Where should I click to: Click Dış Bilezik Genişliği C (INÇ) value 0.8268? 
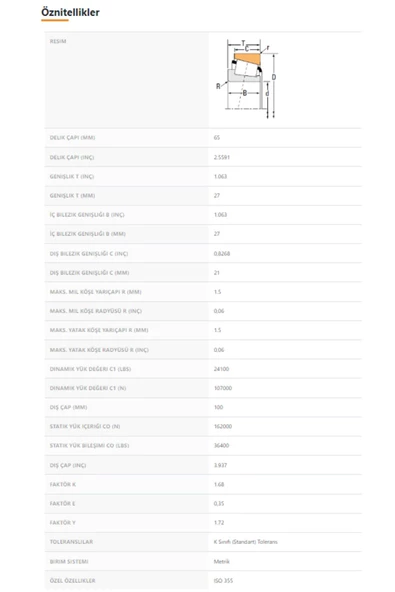tap(222, 254)
